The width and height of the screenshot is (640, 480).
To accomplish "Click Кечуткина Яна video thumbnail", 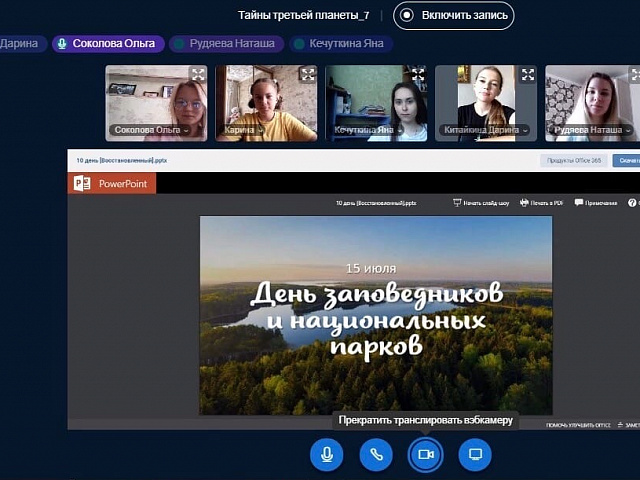I will pos(376,103).
